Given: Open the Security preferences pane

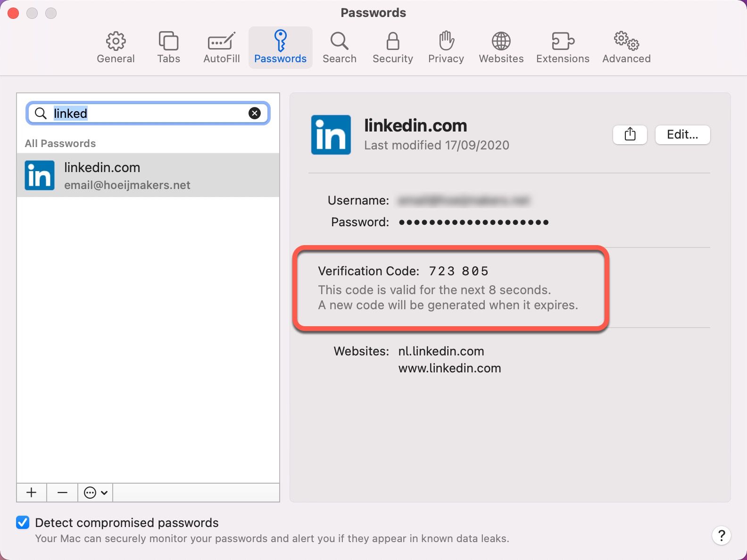Looking at the screenshot, I should tap(392, 48).
